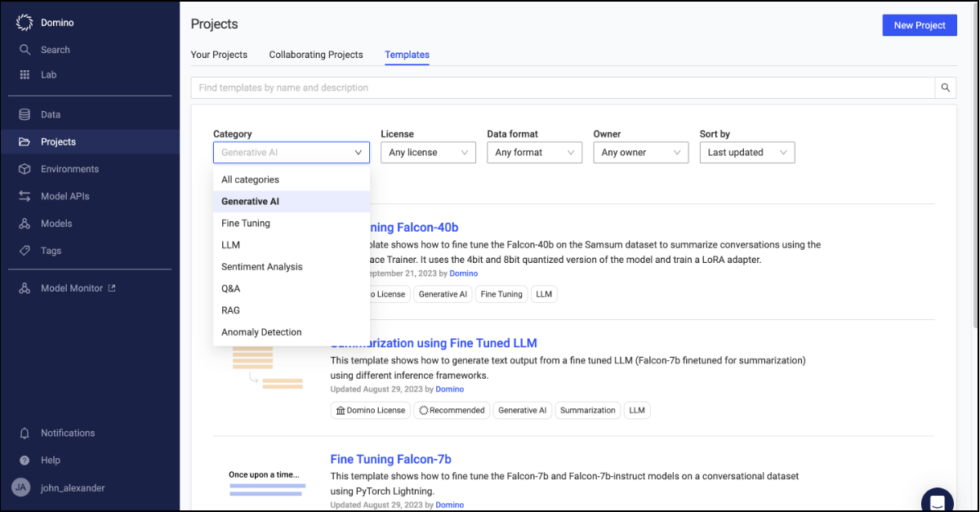980x512 pixels.
Task: Switch to the Your Projects tab
Action: [219, 55]
